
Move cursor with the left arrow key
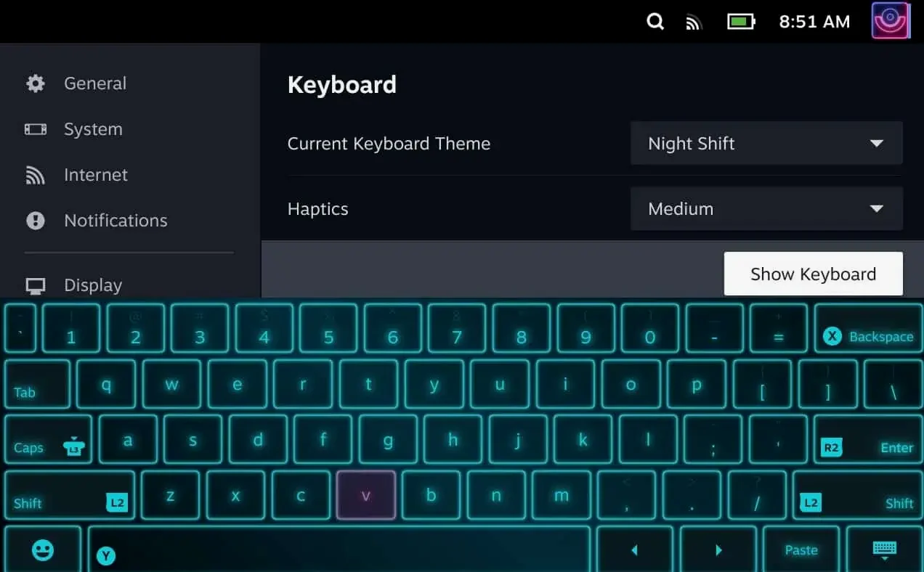(635, 549)
